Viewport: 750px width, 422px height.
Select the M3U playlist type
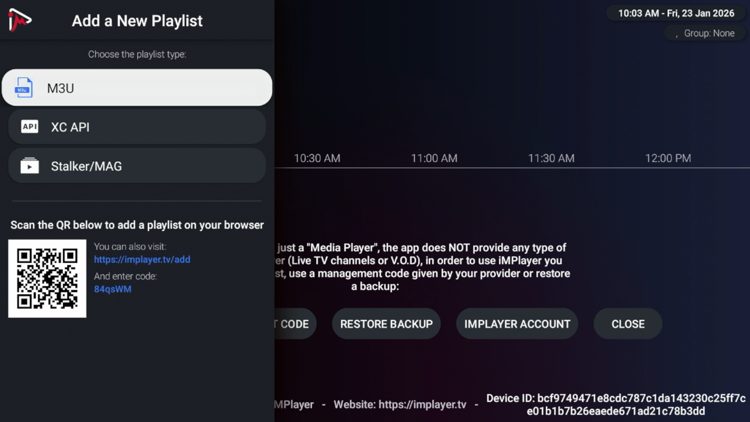[x=137, y=88]
